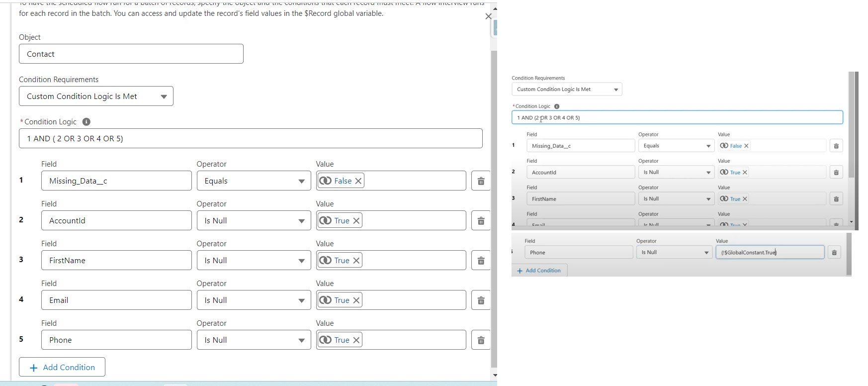
Task: Remove the FirstName condition via trash icon
Action: pyautogui.click(x=481, y=261)
